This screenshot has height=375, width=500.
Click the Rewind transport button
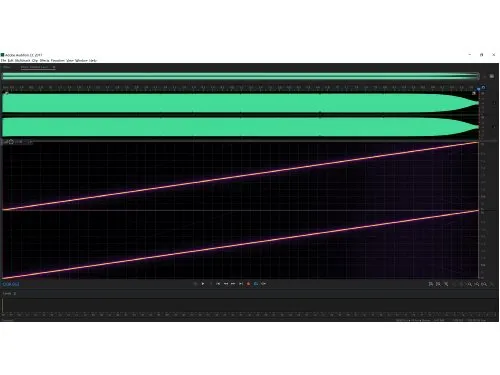click(x=226, y=284)
